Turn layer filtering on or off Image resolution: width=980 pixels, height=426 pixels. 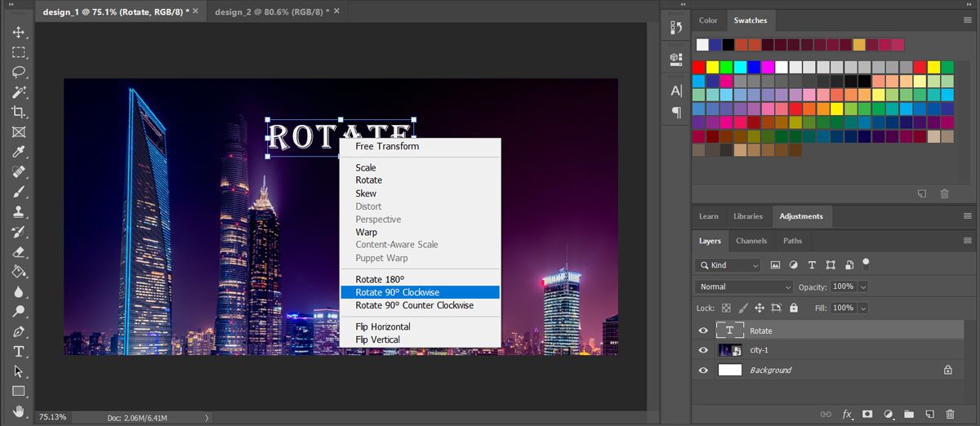pos(866,264)
